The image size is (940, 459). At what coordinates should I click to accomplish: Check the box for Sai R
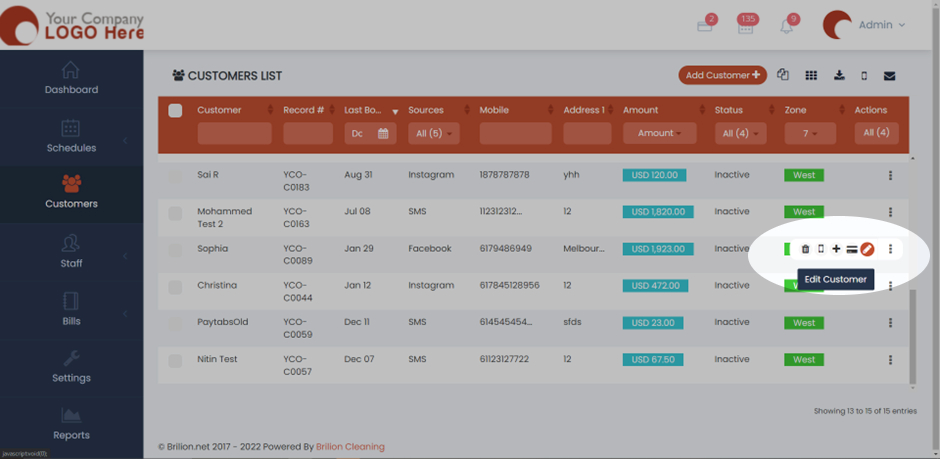175,176
